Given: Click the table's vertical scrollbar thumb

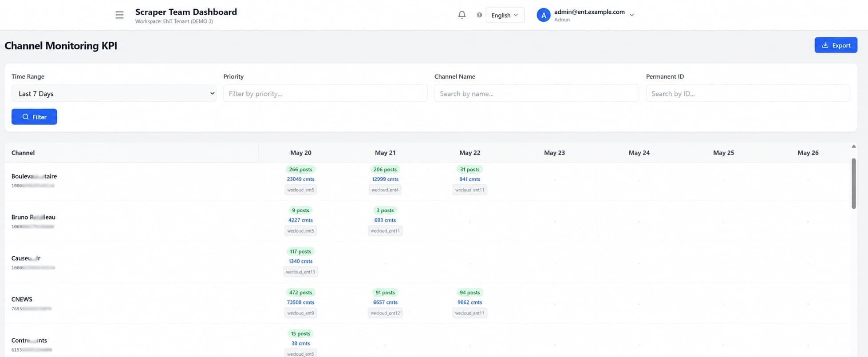Looking at the screenshot, I should coord(854,183).
